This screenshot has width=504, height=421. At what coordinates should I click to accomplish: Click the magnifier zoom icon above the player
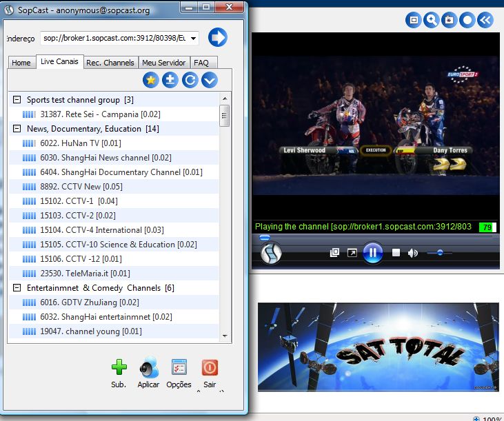[432, 20]
